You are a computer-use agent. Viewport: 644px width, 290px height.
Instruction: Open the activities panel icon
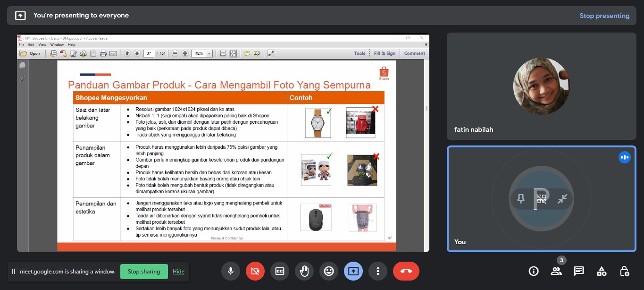tap(602, 271)
